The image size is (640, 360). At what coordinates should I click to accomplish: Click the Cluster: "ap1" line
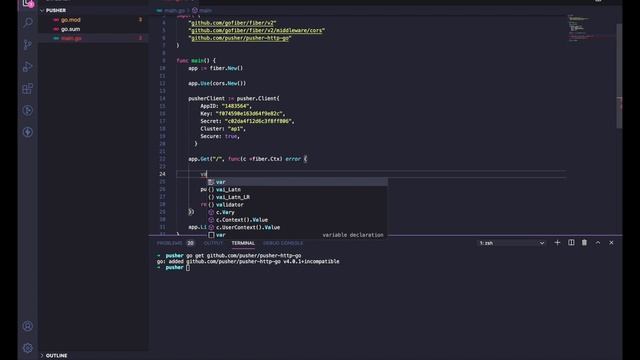tap(223, 129)
